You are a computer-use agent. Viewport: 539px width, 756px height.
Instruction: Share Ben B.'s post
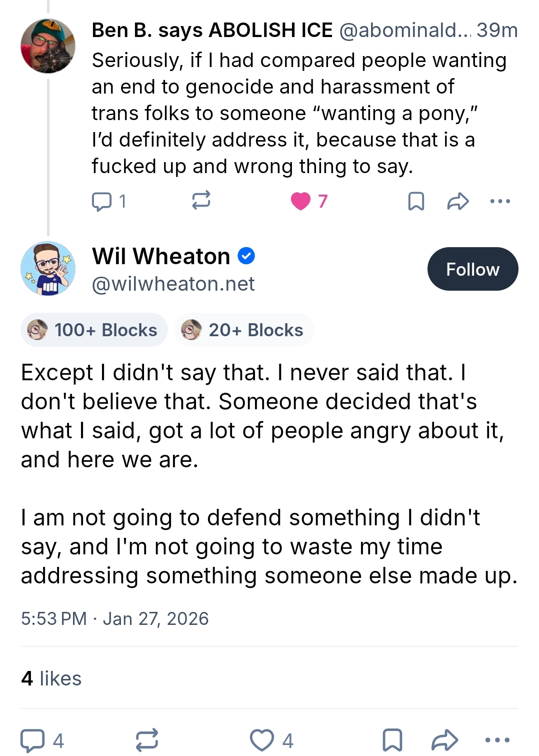(x=457, y=201)
